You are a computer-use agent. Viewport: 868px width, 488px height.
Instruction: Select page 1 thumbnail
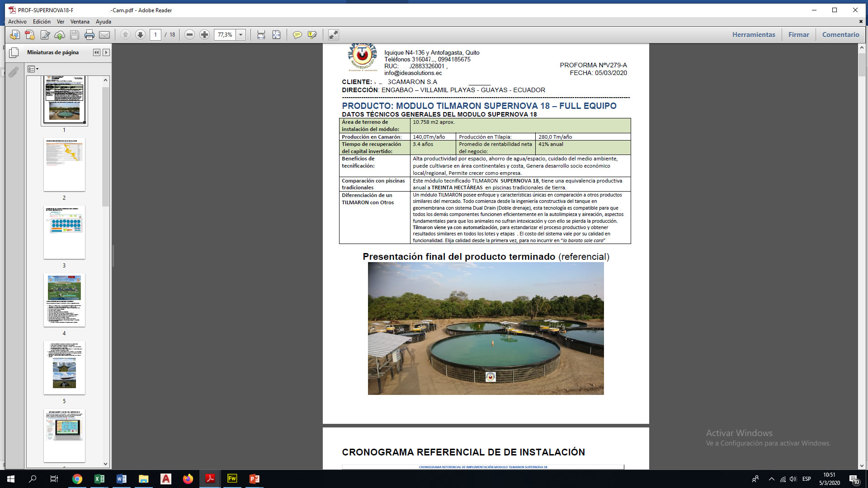click(x=64, y=100)
